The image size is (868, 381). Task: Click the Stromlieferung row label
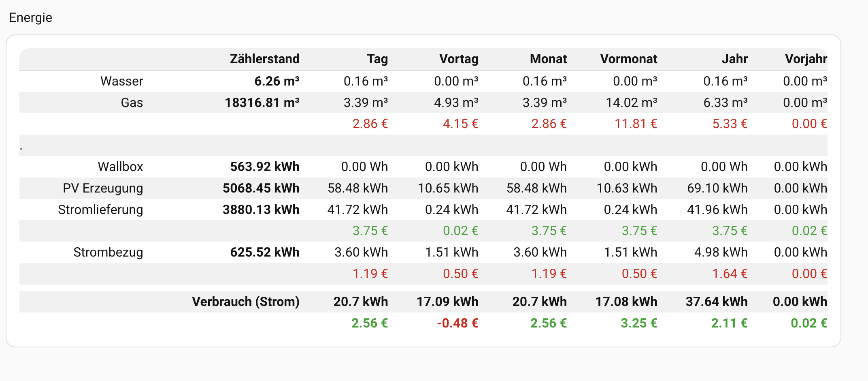pos(100,210)
